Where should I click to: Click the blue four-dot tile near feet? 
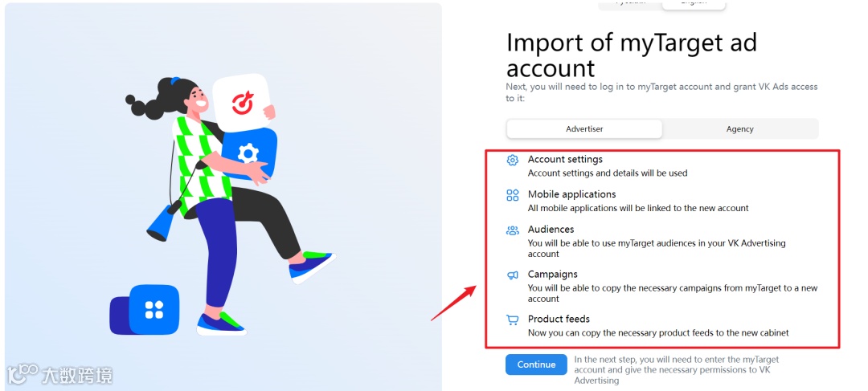154,310
